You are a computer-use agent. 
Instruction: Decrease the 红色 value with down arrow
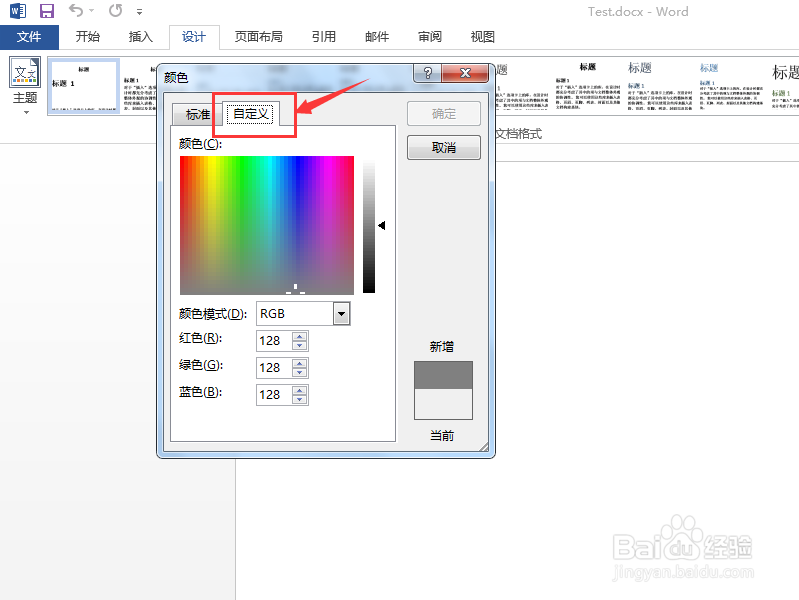[300, 345]
